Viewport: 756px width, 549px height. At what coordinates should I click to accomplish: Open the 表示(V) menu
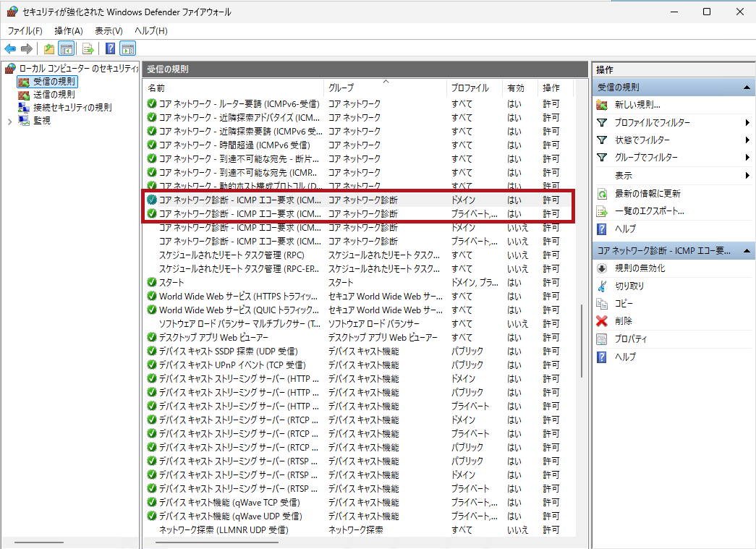pyautogui.click(x=109, y=31)
